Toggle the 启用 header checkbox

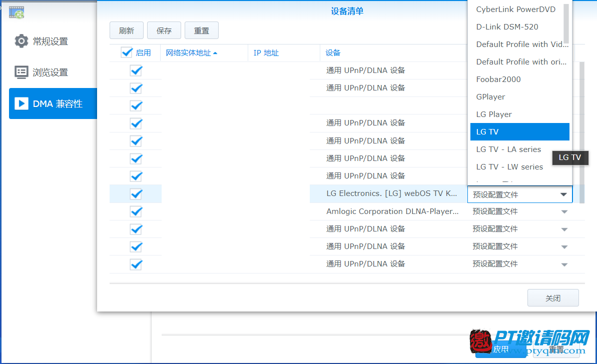click(x=127, y=52)
